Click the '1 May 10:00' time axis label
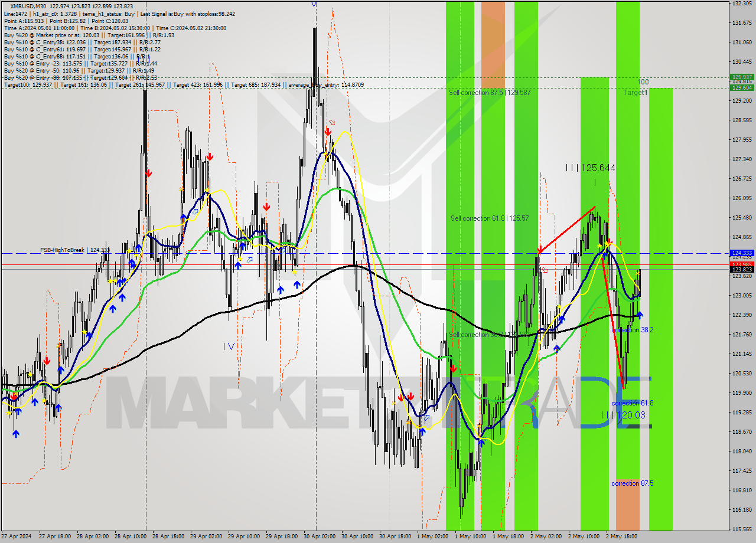Viewport: 756px width, 543px height. [x=470, y=537]
